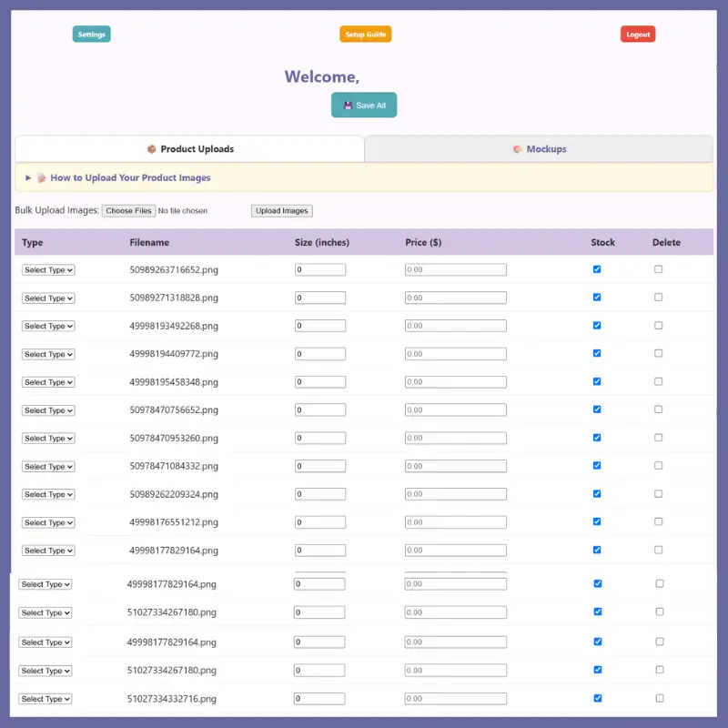Click filename 50989271318828.png
The width and height of the screenshot is (728, 728).
tap(174, 298)
